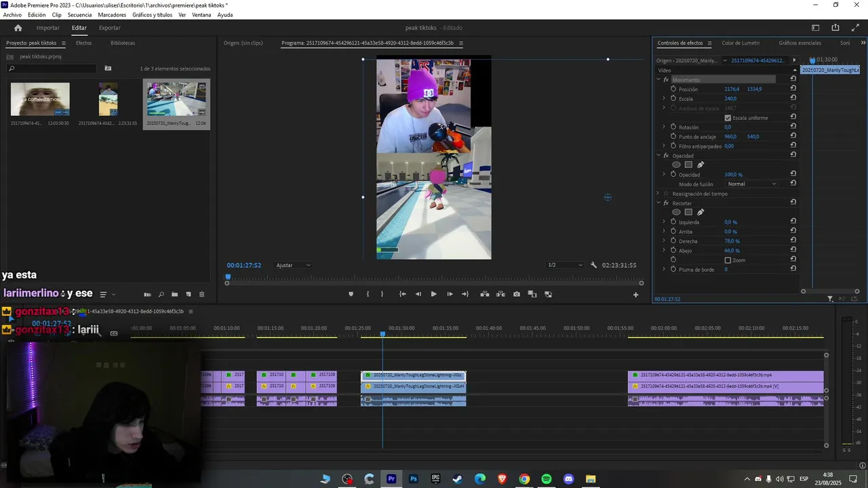Screen dimensions: 868x488
Task: Open the 1/2 playback resolution dropdown
Action: click(565, 265)
